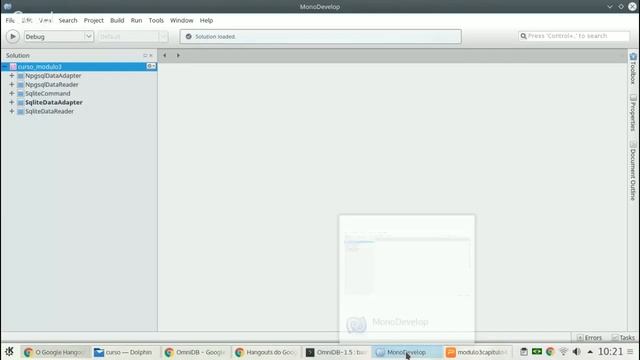Click the MonoDevelop taskbar entry
This screenshot has width=640, height=360.
click(407, 352)
